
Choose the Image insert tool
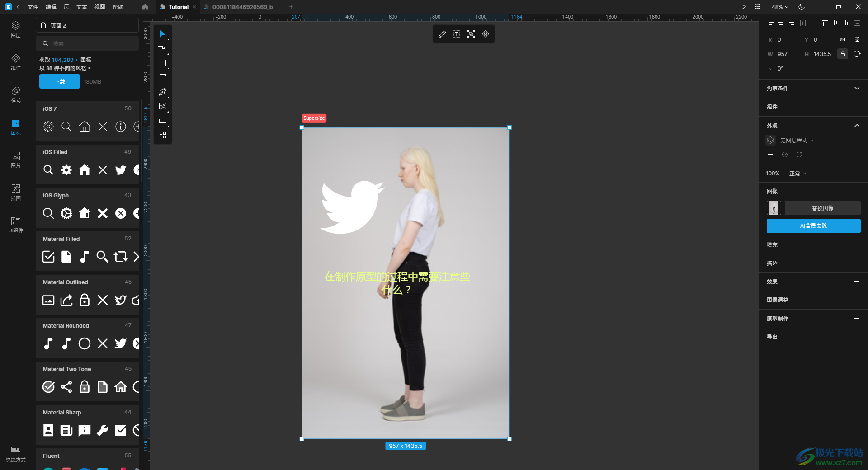coord(162,107)
